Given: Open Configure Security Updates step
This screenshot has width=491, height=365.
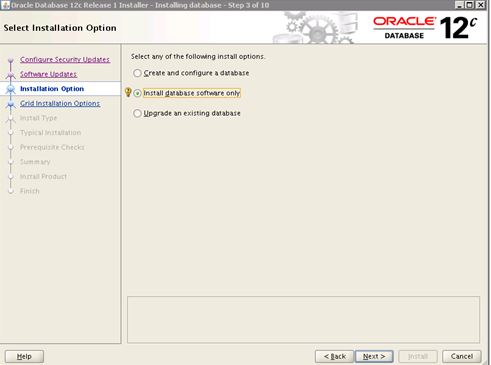Looking at the screenshot, I should pyautogui.click(x=65, y=59).
